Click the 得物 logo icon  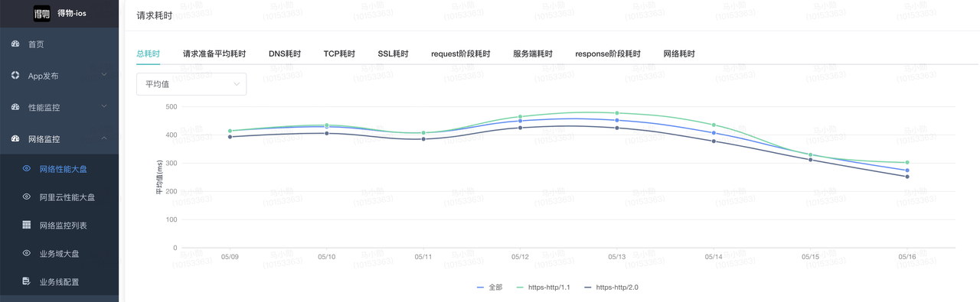tap(41, 13)
